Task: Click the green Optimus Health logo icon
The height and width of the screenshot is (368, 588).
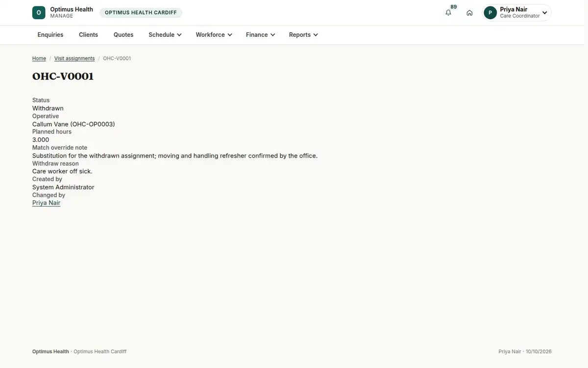Action: [39, 13]
